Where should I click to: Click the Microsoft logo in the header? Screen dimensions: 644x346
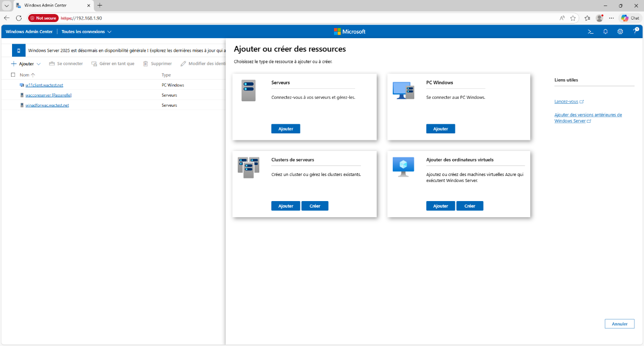[x=350, y=32]
